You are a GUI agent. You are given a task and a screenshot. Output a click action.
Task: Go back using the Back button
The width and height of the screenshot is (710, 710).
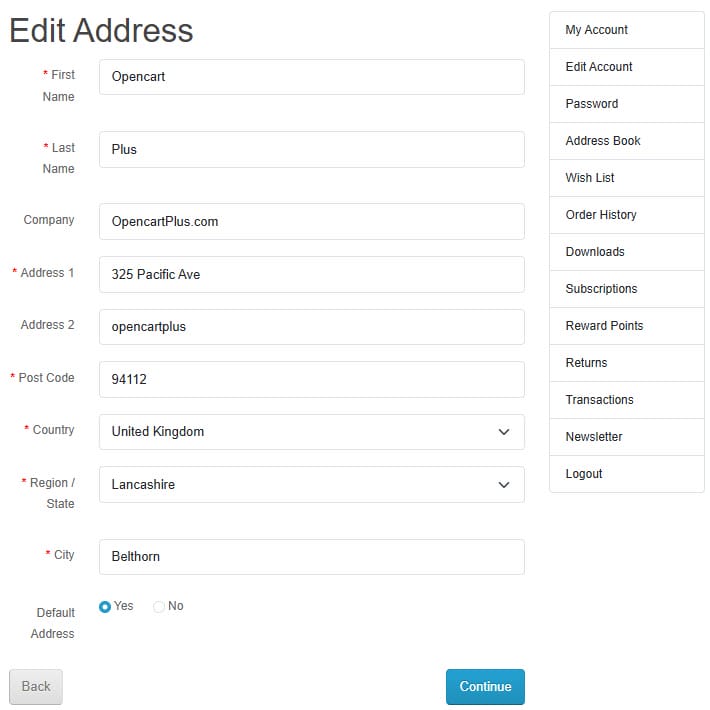click(36, 686)
